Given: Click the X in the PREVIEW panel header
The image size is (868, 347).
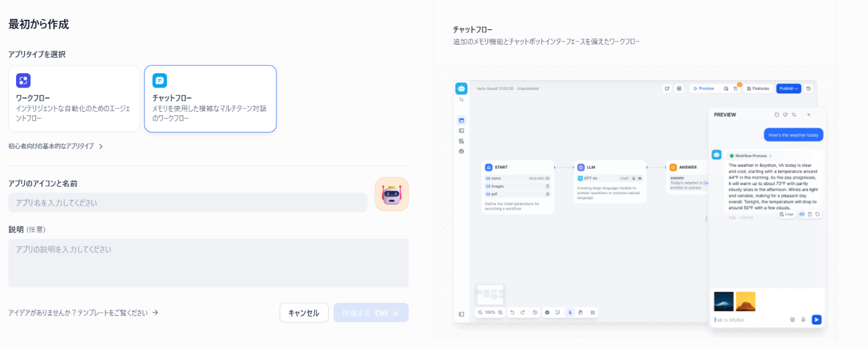Looking at the screenshot, I should 808,115.
